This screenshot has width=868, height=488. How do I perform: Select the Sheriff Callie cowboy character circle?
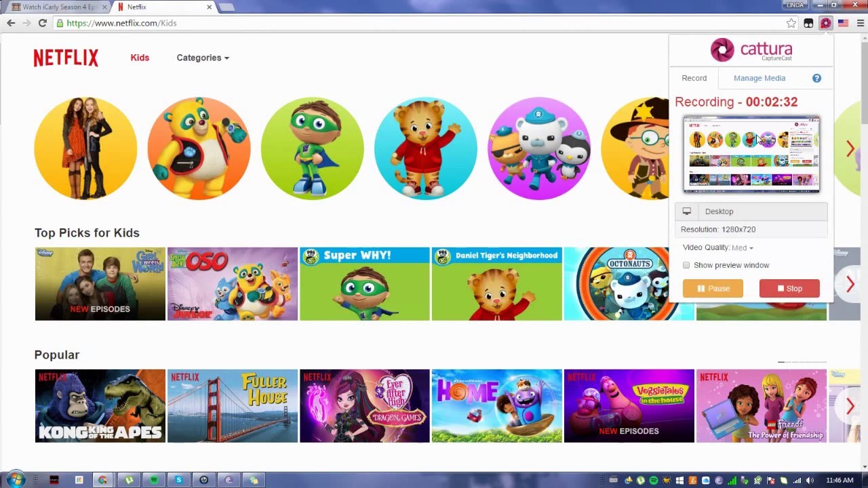(x=635, y=148)
